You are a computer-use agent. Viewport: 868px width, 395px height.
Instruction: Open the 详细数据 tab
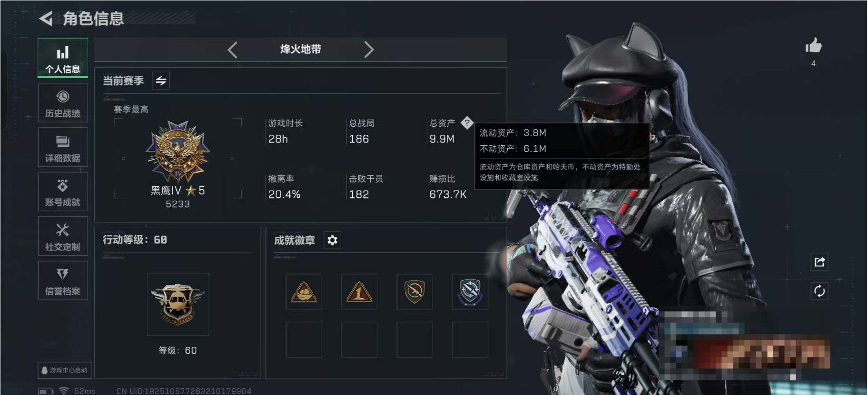point(63,147)
